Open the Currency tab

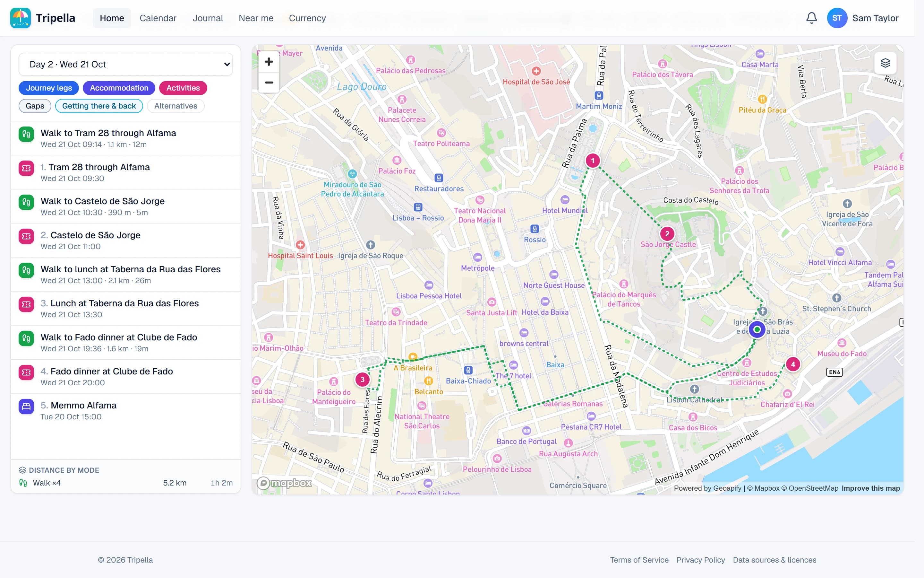coord(307,18)
